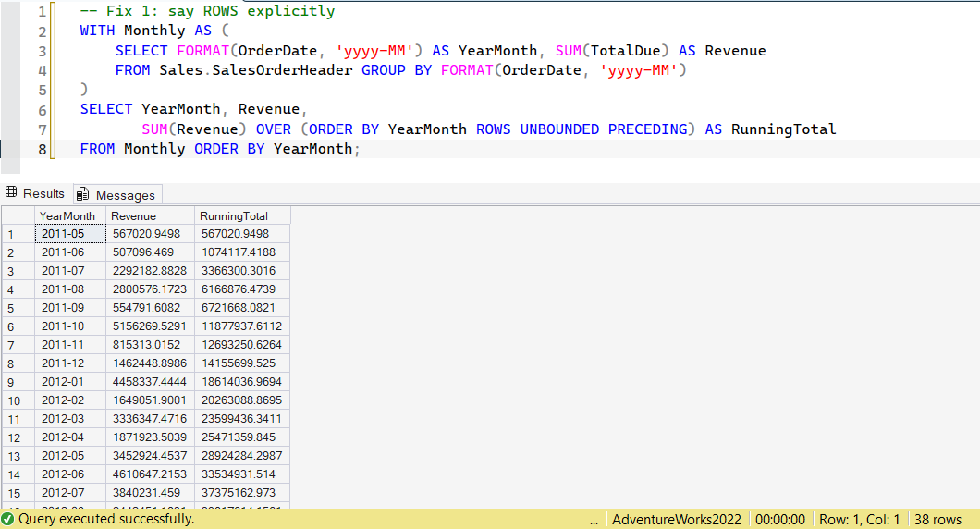The image size is (980, 529).
Task: Select RunningTotal value '37375162.973'
Action: pos(242,493)
